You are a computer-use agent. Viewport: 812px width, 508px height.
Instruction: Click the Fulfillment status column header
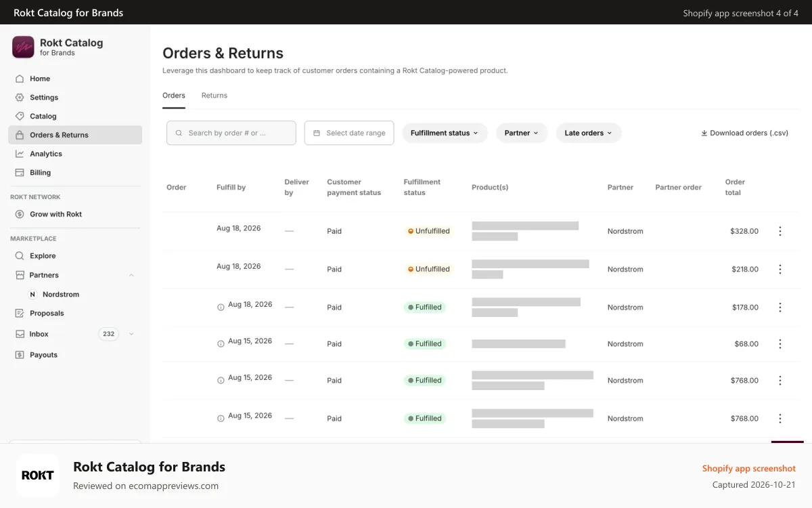click(x=422, y=188)
